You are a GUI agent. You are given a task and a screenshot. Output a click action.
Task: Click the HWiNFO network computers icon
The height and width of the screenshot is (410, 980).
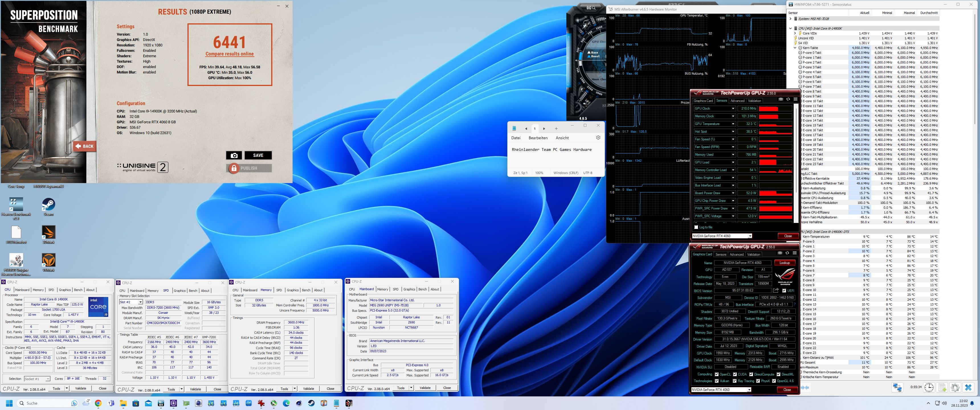(x=897, y=387)
